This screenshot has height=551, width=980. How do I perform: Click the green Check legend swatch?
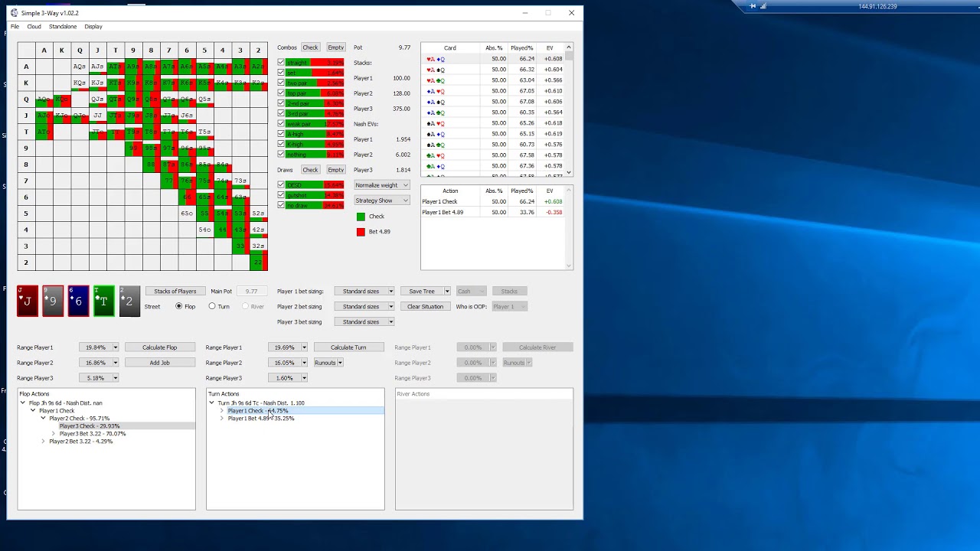(x=361, y=217)
